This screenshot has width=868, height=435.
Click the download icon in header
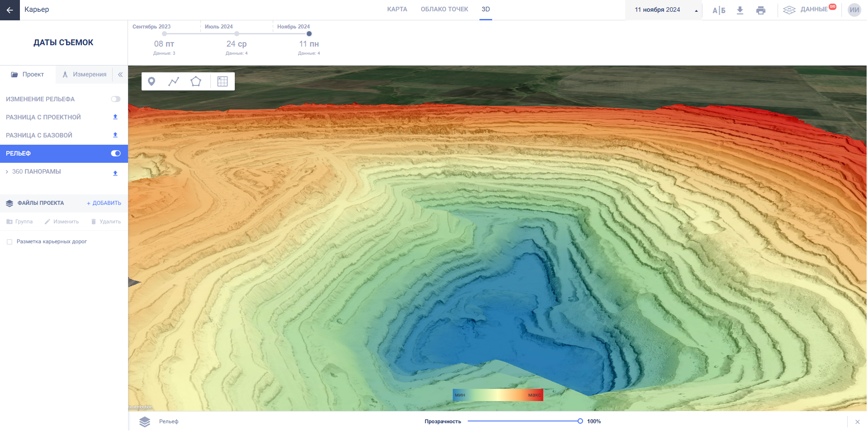pos(740,10)
